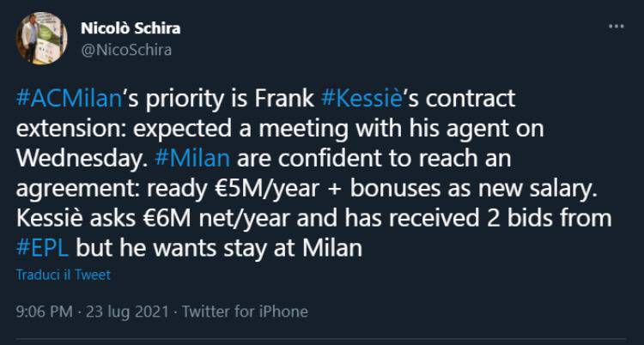This screenshot has height=345, width=644.
Task: Open the tweet's more options menu
Action: point(616,27)
